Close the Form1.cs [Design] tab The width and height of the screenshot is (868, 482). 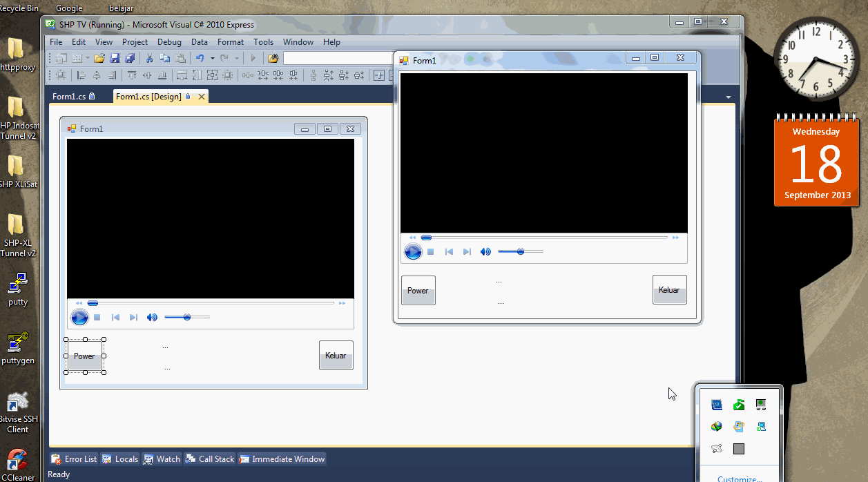point(202,97)
